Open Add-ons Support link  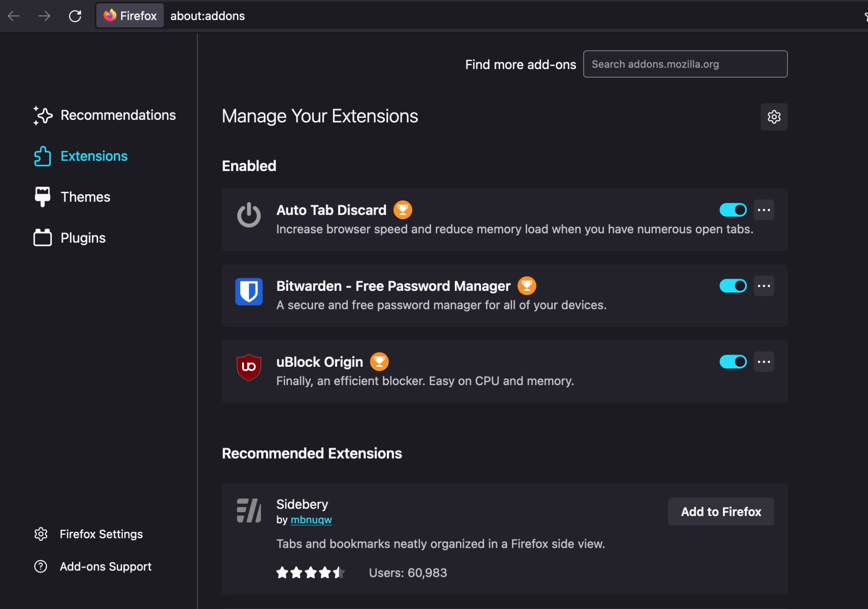[x=105, y=566]
